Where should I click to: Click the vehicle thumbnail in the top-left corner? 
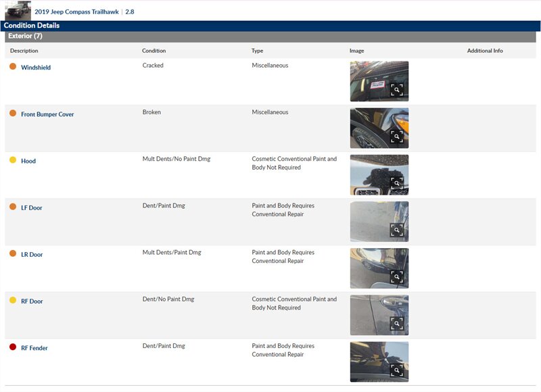[x=18, y=10]
